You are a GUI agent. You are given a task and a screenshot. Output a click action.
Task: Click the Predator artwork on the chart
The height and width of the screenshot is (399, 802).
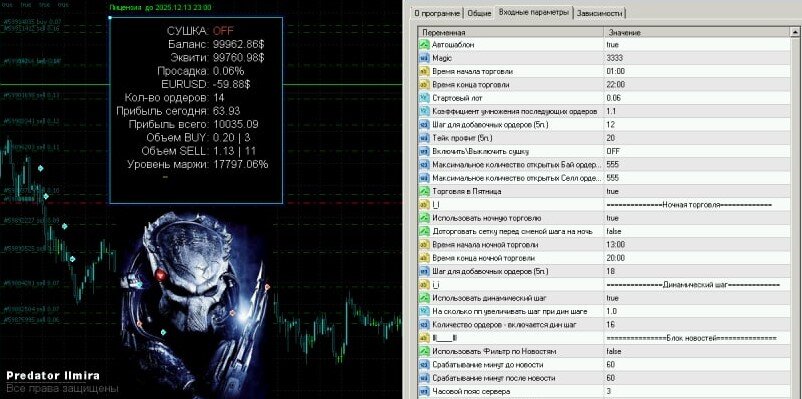(x=194, y=304)
